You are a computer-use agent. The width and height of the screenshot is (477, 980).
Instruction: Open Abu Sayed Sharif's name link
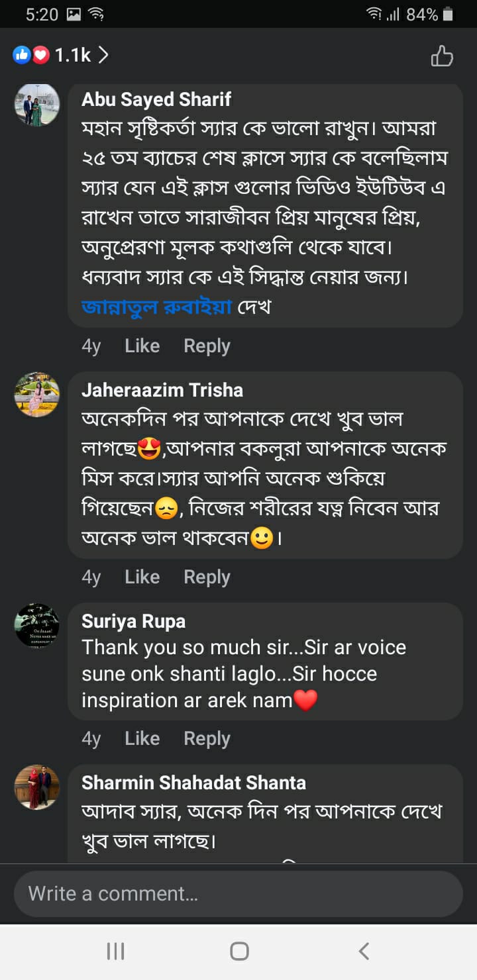click(x=156, y=99)
